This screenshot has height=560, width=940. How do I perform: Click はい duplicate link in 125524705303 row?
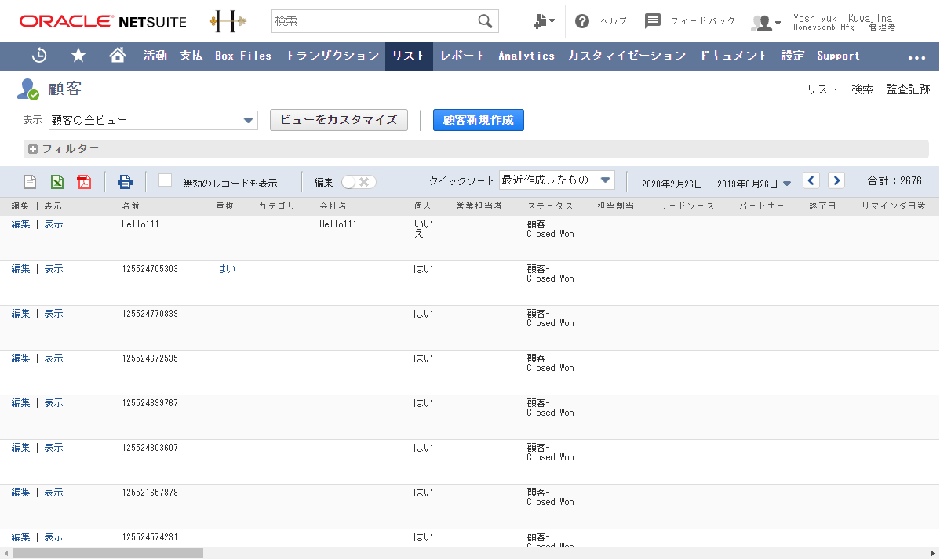click(x=225, y=269)
